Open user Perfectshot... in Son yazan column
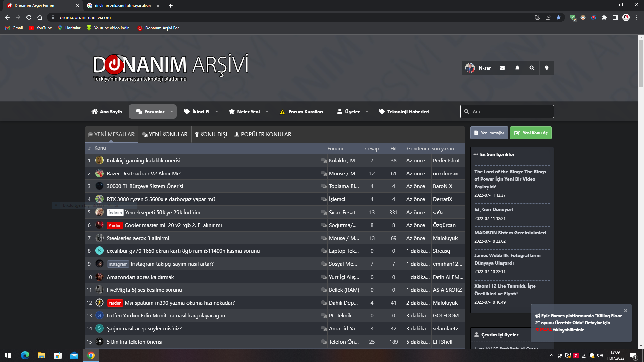The height and width of the screenshot is (362, 644). (x=448, y=160)
